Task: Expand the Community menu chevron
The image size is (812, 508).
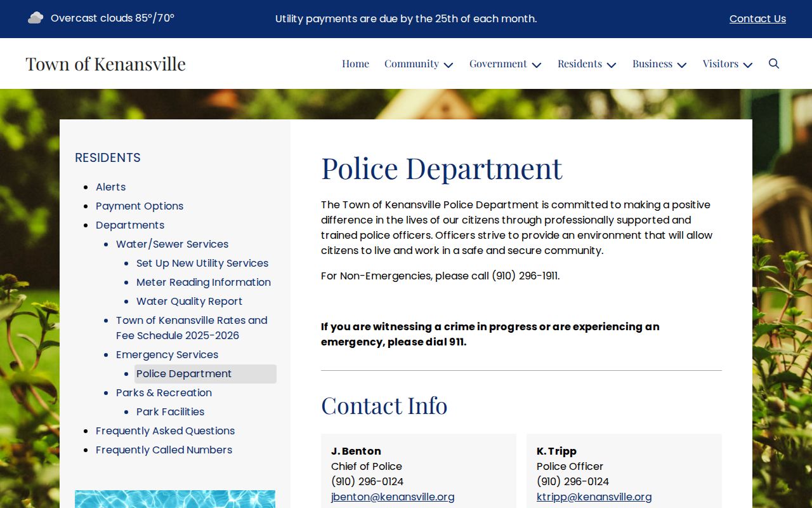Action: (x=449, y=65)
